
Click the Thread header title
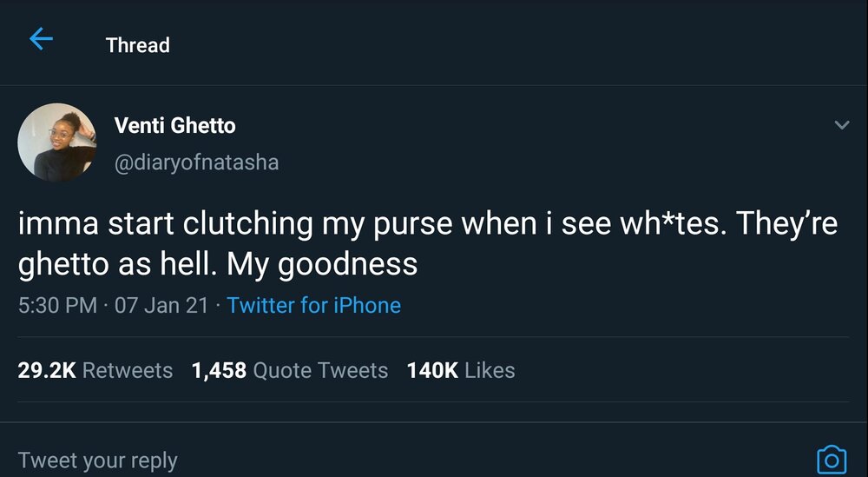137,45
